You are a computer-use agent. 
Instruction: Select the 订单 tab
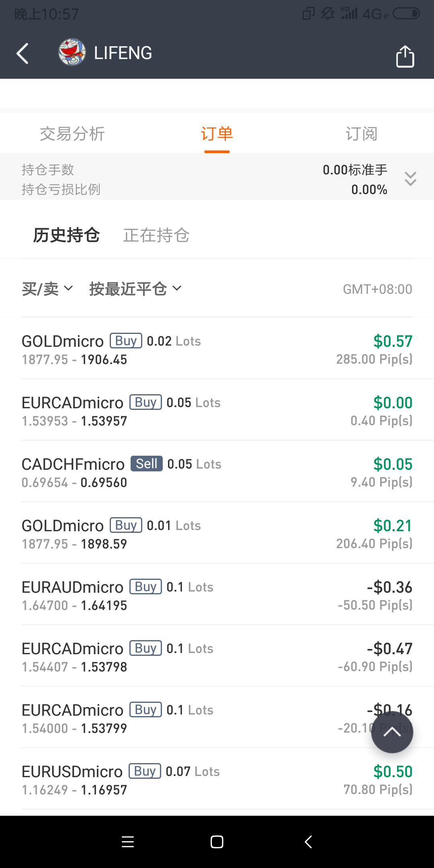[217, 134]
